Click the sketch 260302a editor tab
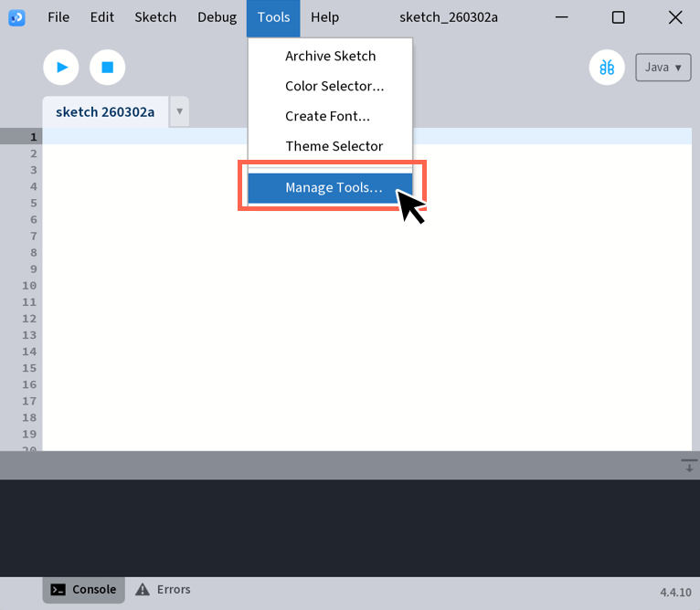The height and width of the screenshot is (610, 700). tap(105, 112)
